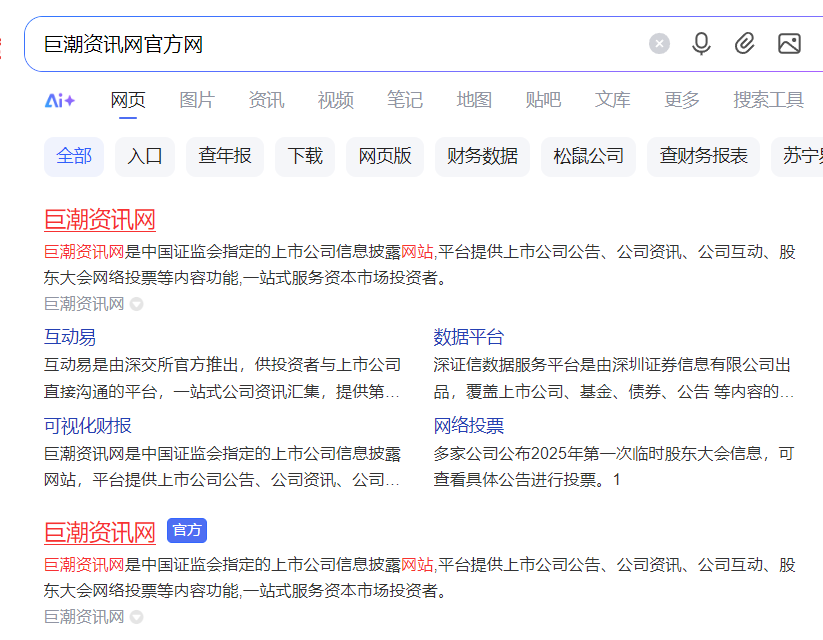This screenshot has width=823, height=640.
Task: Open the first 巨潮资讯网 result title
Action: 100,219
